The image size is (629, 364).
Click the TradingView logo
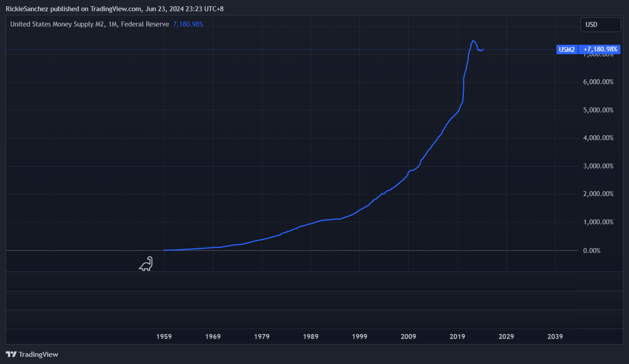click(x=32, y=354)
